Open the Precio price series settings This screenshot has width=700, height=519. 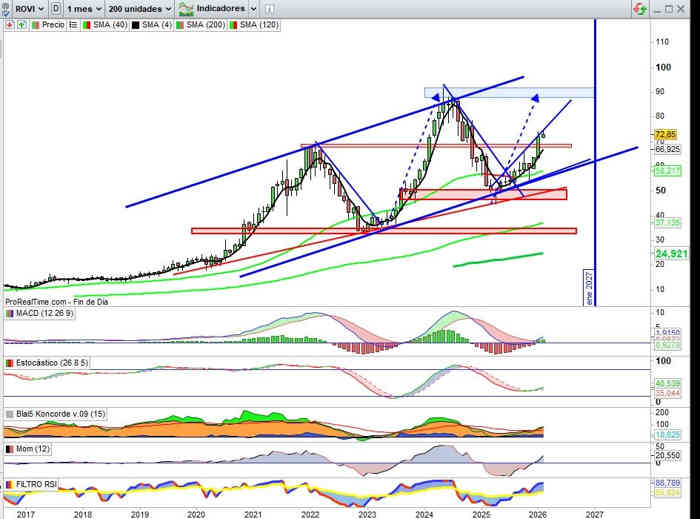pos(47,23)
